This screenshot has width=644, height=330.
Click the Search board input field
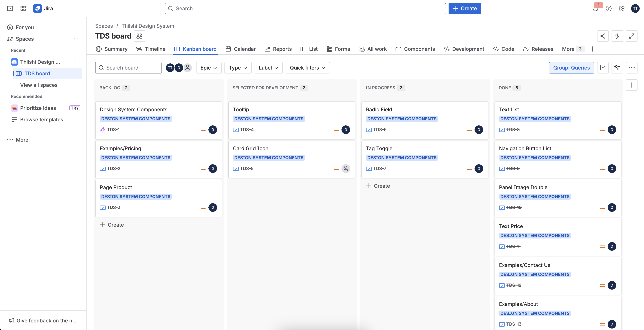click(x=128, y=68)
